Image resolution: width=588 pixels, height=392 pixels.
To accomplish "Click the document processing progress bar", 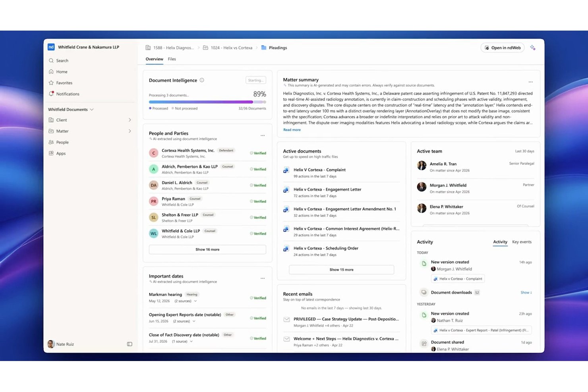I will (x=207, y=102).
